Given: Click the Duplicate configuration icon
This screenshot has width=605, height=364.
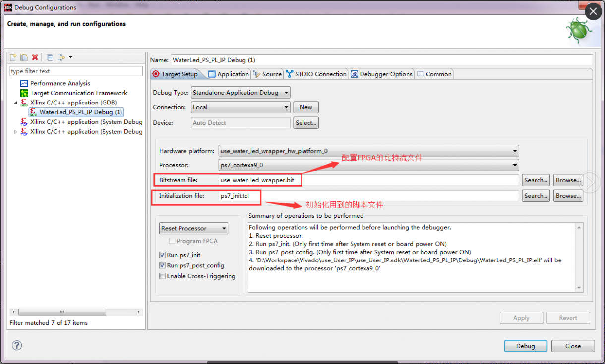Looking at the screenshot, I should [x=24, y=57].
